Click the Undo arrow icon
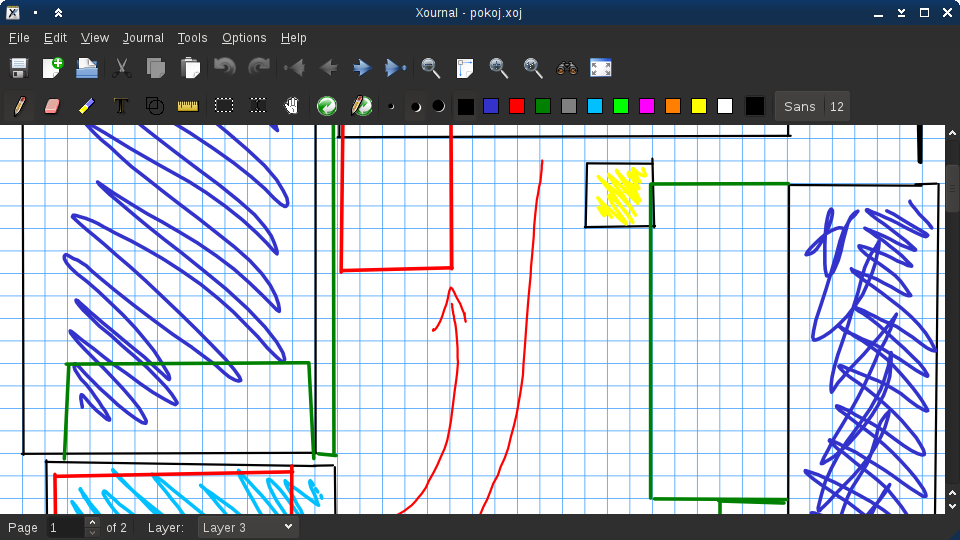The height and width of the screenshot is (540, 960). (x=225, y=67)
